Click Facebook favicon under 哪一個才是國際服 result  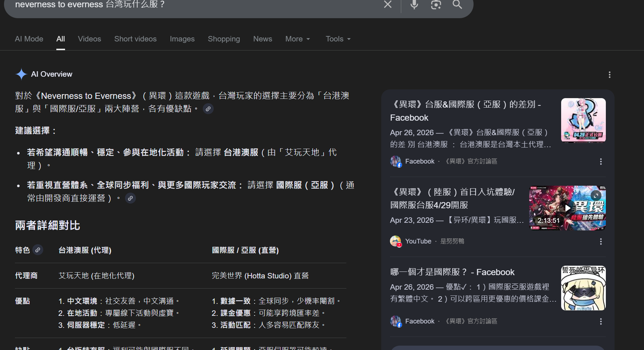(396, 321)
